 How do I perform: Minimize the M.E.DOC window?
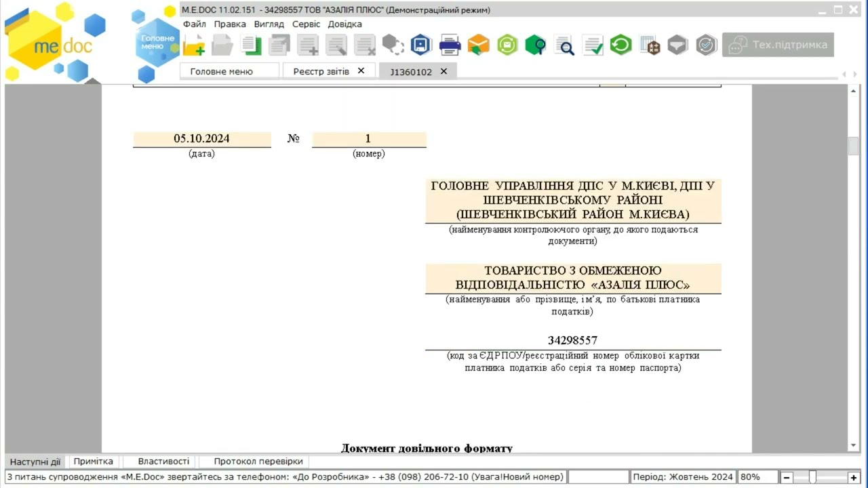point(822,10)
